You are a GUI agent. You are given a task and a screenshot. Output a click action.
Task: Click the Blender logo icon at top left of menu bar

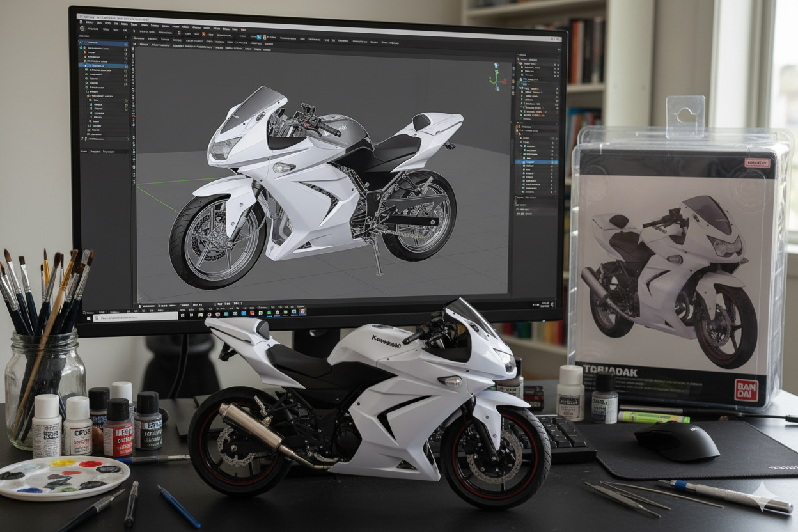pos(81,22)
